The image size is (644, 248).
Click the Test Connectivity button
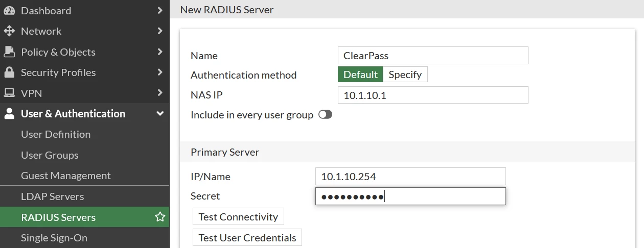point(238,217)
